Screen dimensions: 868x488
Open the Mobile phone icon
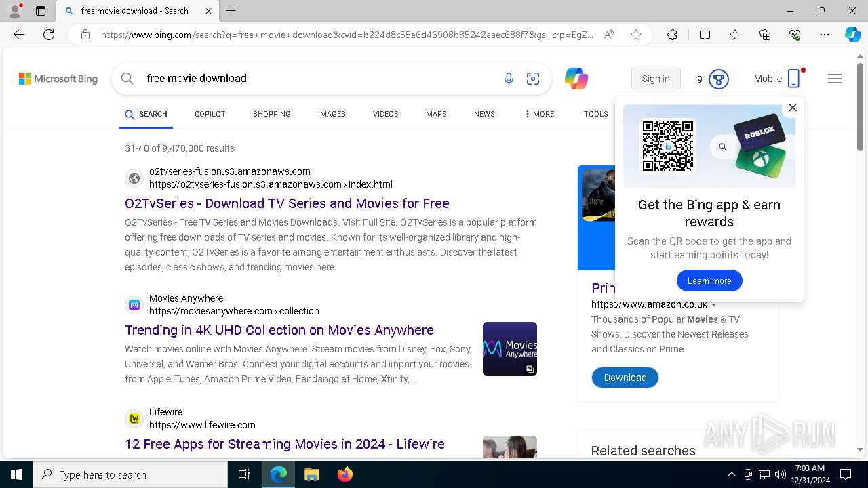(794, 79)
